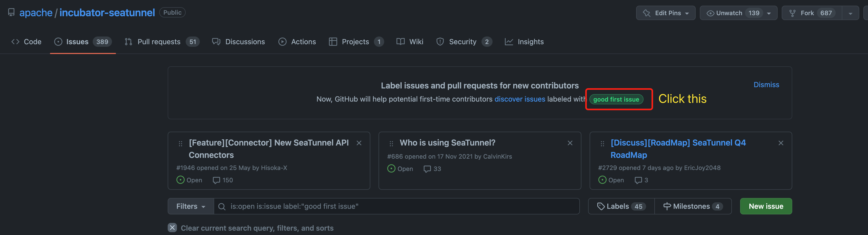Viewport: 868px width, 235px height.
Task: Click the eye icon on the Unwatch button
Action: point(711,13)
